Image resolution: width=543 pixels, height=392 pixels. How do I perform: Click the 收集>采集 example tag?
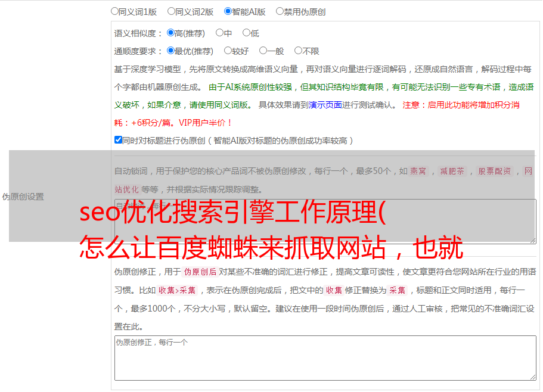pos(177,290)
